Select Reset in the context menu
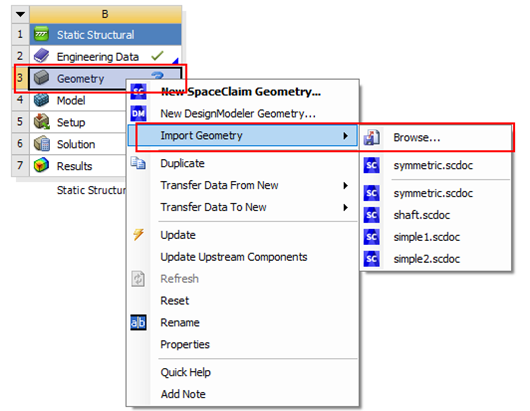Screen dimensions: 530x411 (174, 300)
